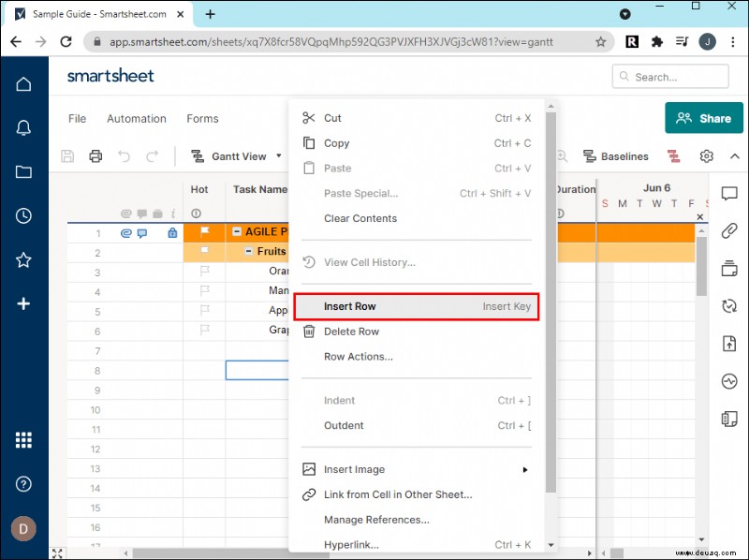749x560 pixels.
Task: Click the Print icon in toolbar
Action: coord(95,156)
